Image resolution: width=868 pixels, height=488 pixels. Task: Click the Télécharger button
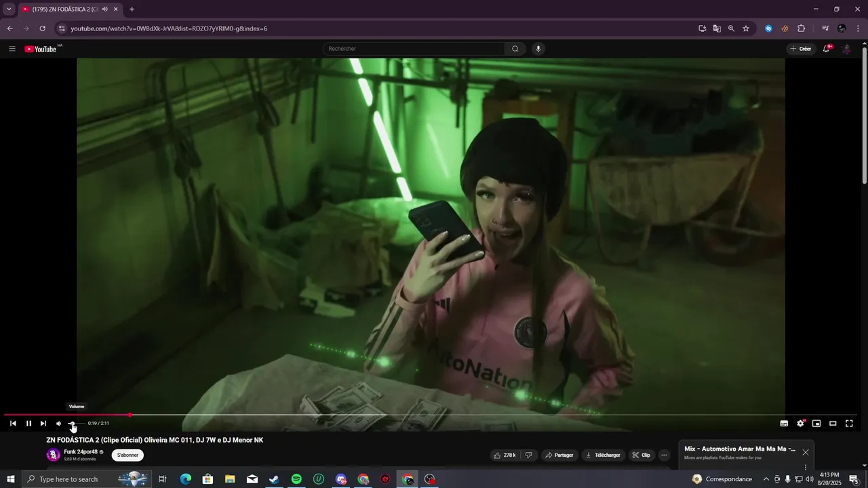pos(603,455)
